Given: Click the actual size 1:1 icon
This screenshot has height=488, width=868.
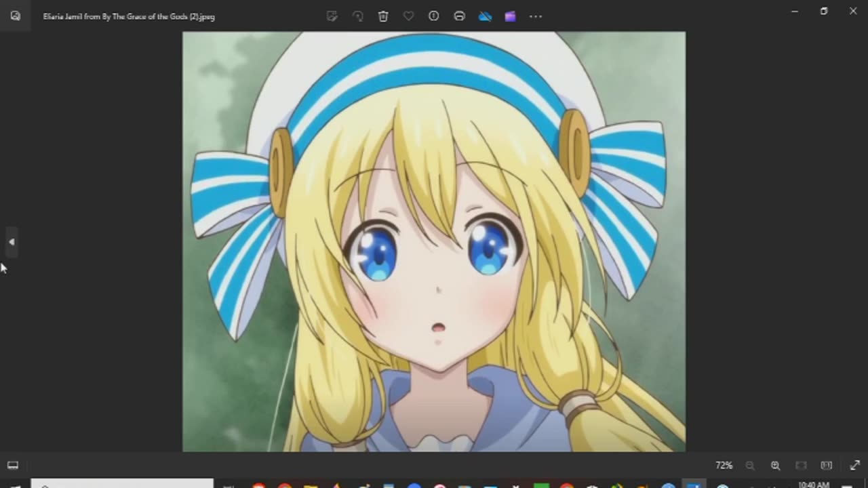Looking at the screenshot, I should tap(826, 466).
